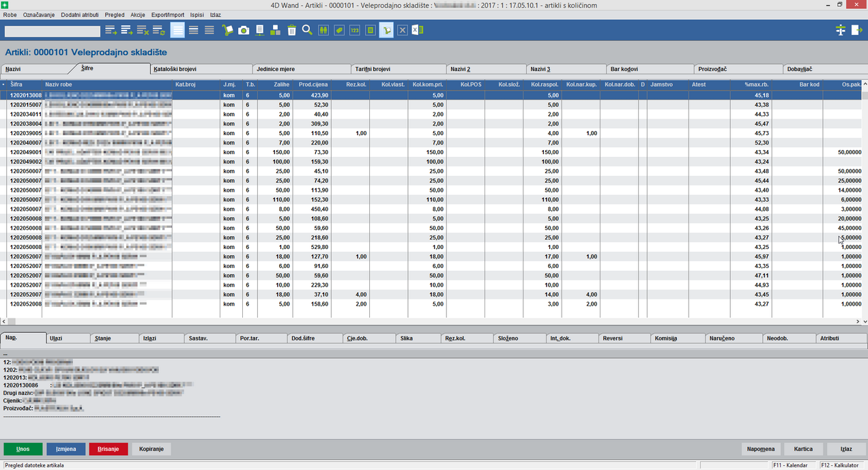The height and width of the screenshot is (470, 868).
Task: Click the Izlaz button at bottom right
Action: coord(846,449)
